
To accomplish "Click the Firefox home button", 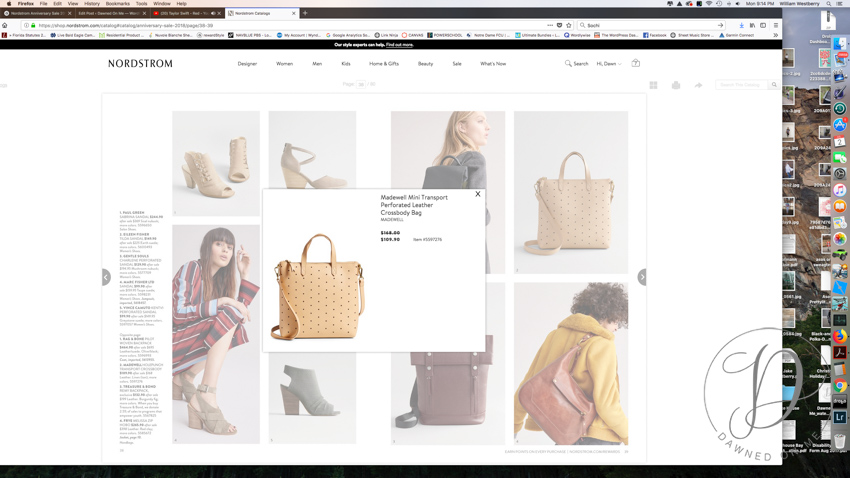I will (x=5, y=25).
